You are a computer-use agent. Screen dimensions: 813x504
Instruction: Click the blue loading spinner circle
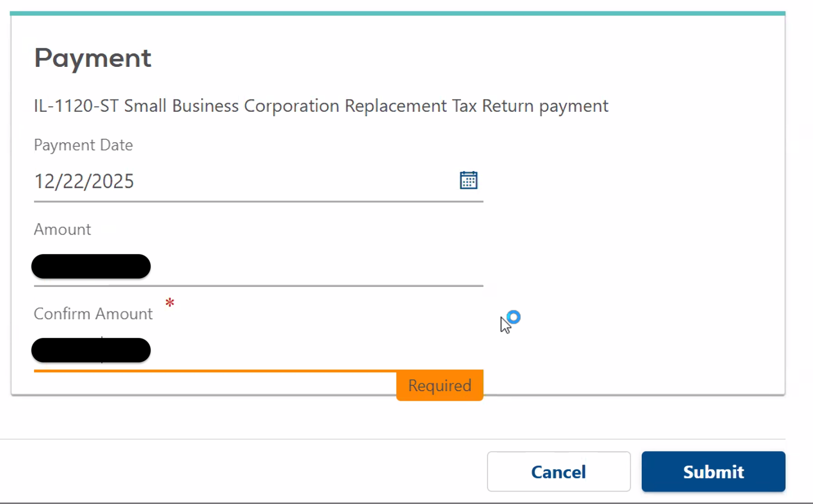513,317
